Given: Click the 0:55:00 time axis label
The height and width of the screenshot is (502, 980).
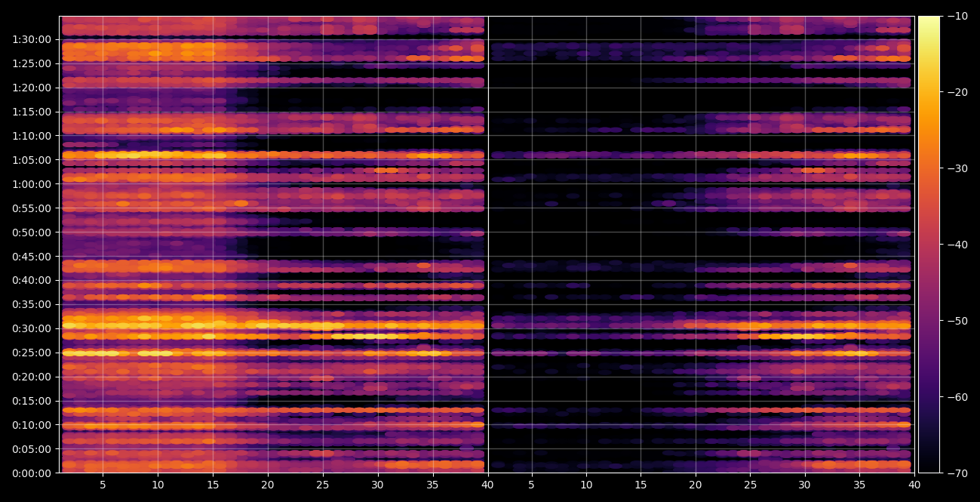Looking at the screenshot, I should 32,208.
